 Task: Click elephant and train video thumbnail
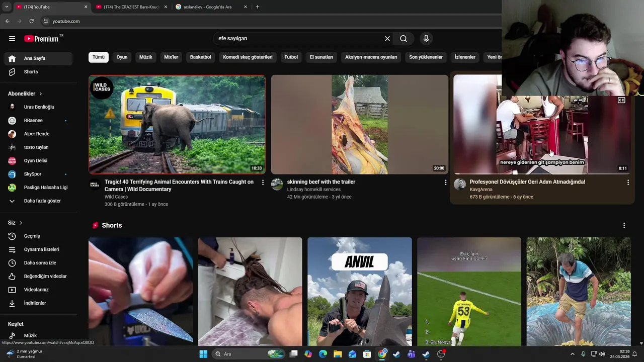click(x=177, y=125)
